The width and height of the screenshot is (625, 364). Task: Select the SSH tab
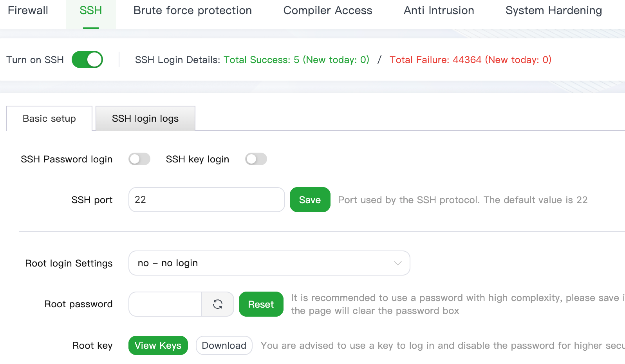91,11
